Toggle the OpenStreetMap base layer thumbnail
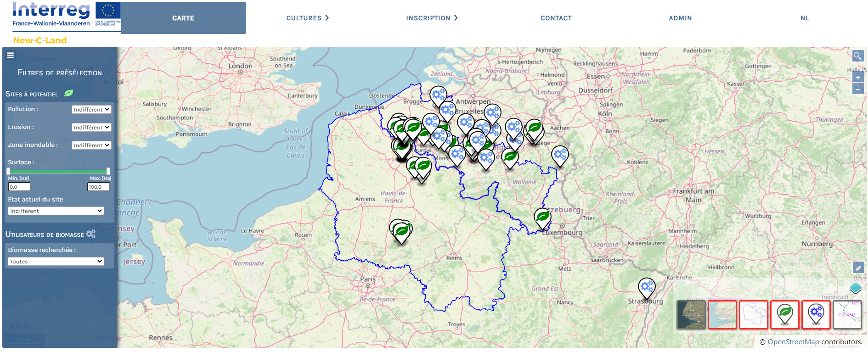868x352 pixels. coord(722,315)
